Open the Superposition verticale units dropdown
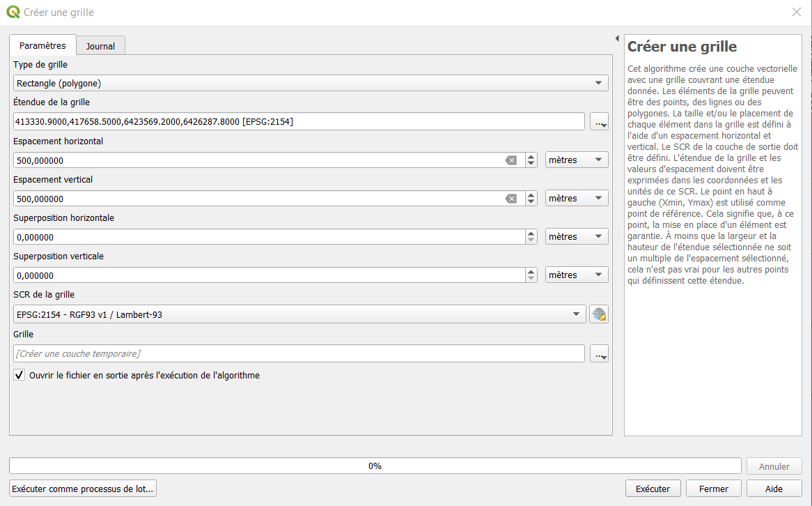812x506 pixels. click(x=577, y=275)
